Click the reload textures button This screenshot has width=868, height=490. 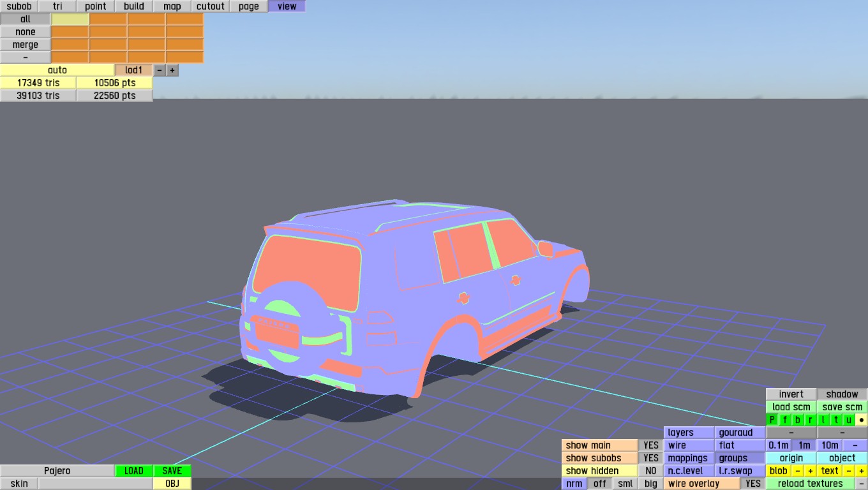click(811, 484)
